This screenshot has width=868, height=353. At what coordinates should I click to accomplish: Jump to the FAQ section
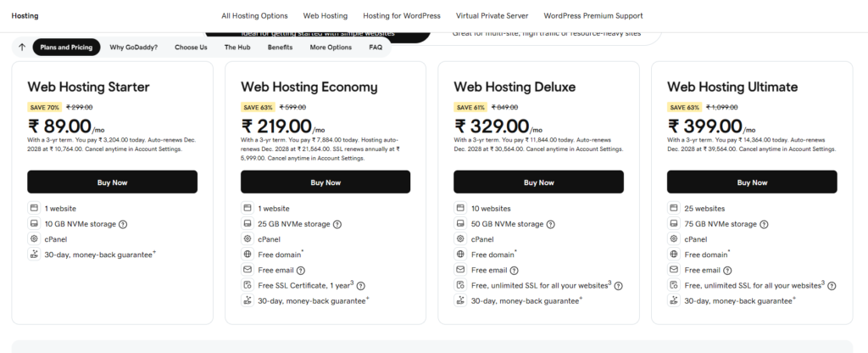[376, 48]
